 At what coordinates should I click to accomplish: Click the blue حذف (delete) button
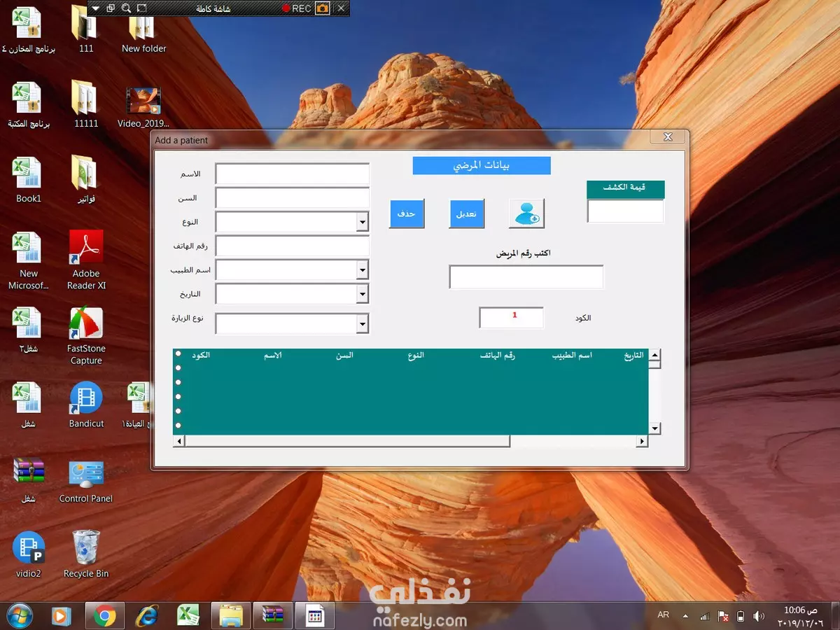(x=407, y=213)
